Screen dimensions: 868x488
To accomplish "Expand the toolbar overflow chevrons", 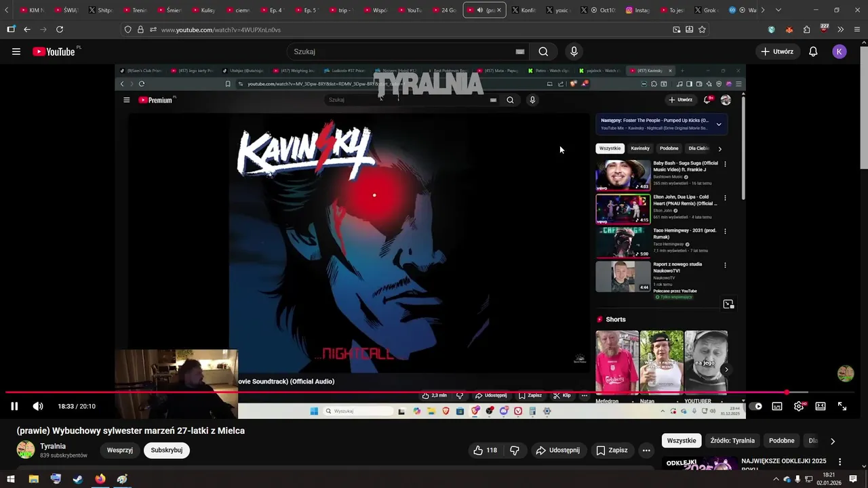I will tap(840, 30).
